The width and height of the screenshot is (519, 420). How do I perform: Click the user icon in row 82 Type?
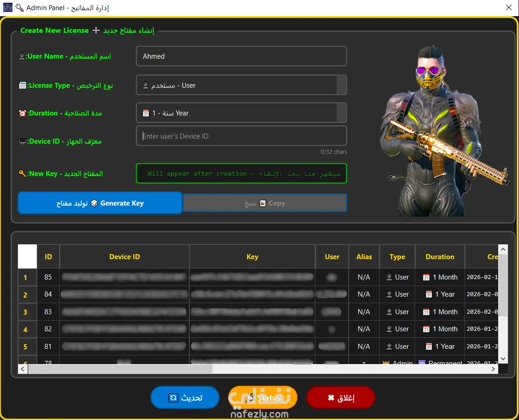coord(389,329)
